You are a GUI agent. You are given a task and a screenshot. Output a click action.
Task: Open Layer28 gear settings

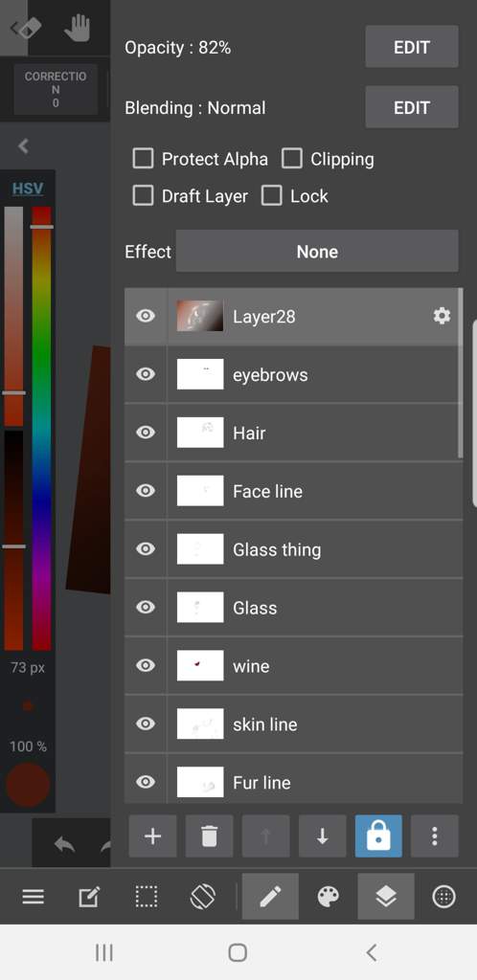click(442, 316)
